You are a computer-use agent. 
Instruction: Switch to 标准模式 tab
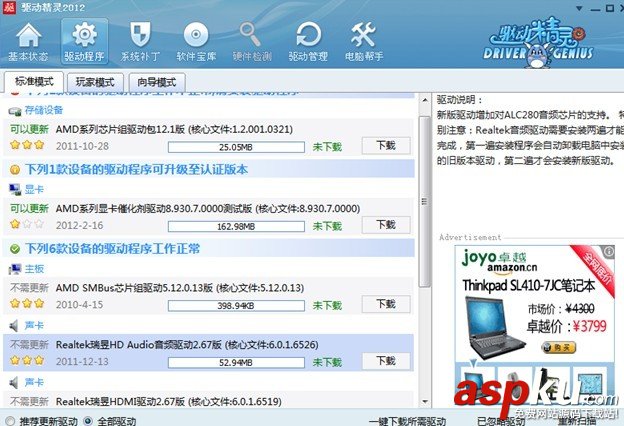click(x=34, y=82)
